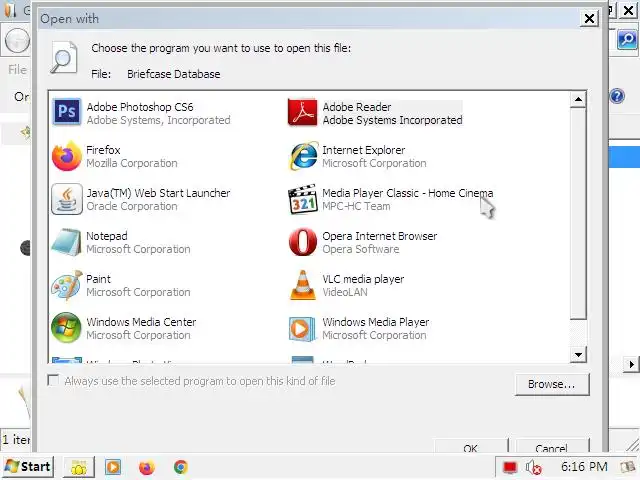The image size is (640, 480).
Task: Click the muted volume tray icon
Action: (533, 467)
